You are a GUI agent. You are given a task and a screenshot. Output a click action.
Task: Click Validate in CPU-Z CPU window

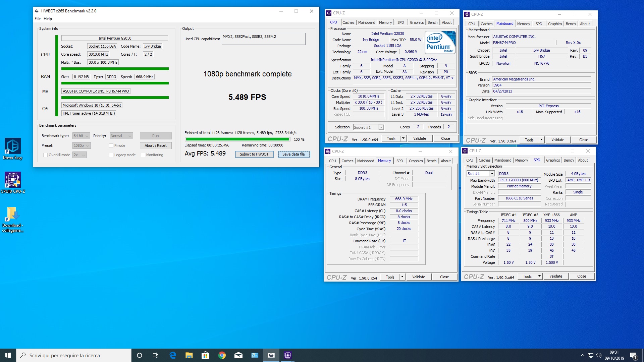[x=420, y=138]
